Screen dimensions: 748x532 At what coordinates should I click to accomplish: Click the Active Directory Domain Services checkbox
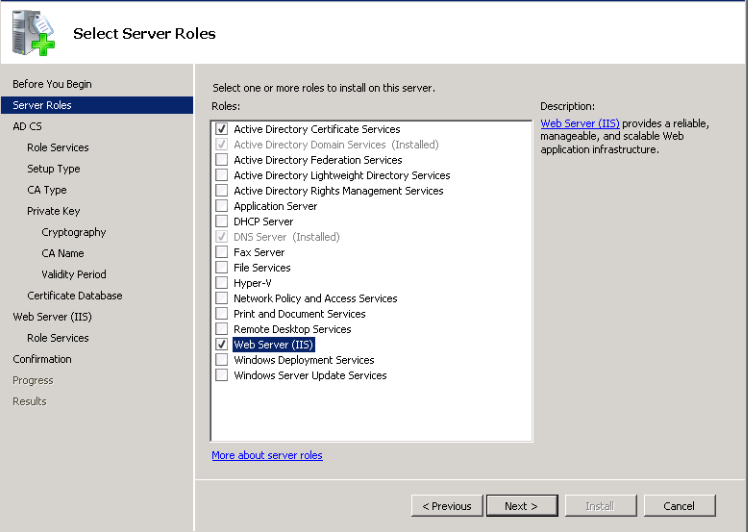click(x=221, y=144)
